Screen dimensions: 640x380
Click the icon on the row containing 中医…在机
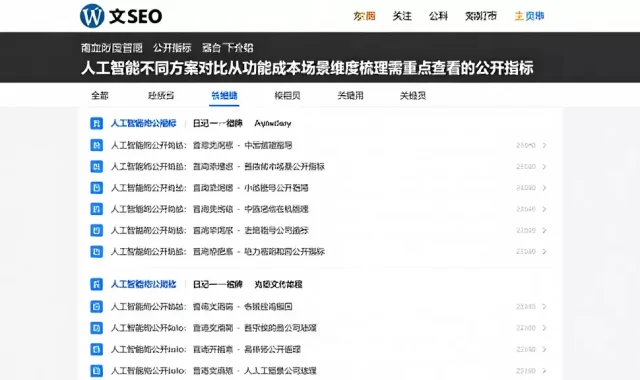96,209
